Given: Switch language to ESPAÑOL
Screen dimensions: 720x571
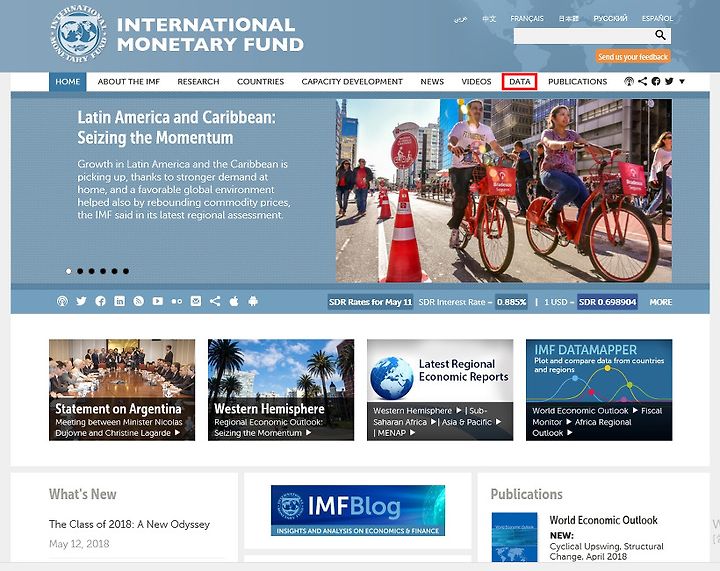Looking at the screenshot, I should [x=658, y=19].
